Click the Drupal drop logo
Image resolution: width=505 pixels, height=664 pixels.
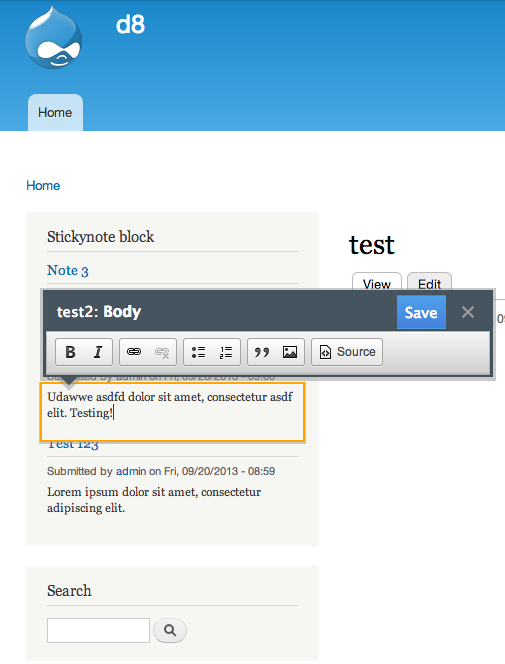54,37
